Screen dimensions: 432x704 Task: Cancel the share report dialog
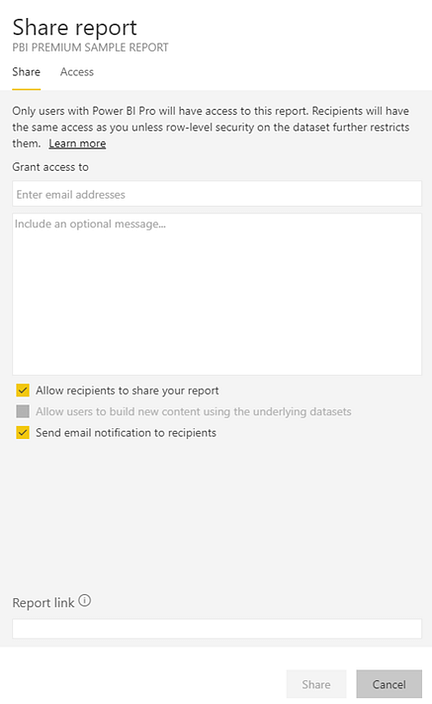389,684
